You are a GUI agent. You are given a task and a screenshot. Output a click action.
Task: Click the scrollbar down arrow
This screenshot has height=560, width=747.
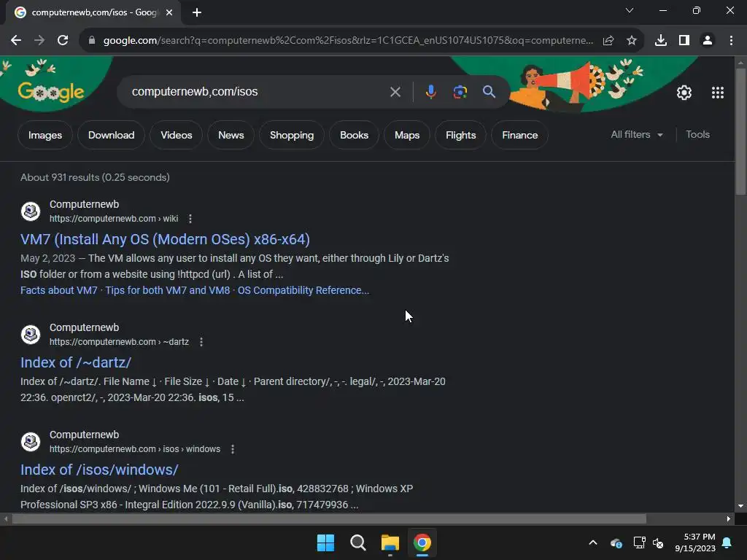click(741, 506)
